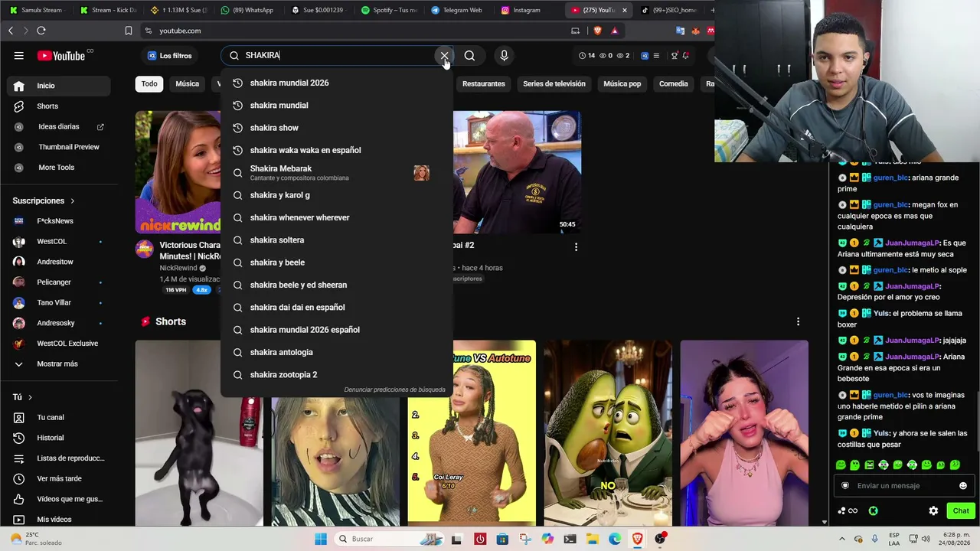The width and height of the screenshot is (980, 551).
Task: Select the Música filter chip
Action: click(x=187, y=83)
